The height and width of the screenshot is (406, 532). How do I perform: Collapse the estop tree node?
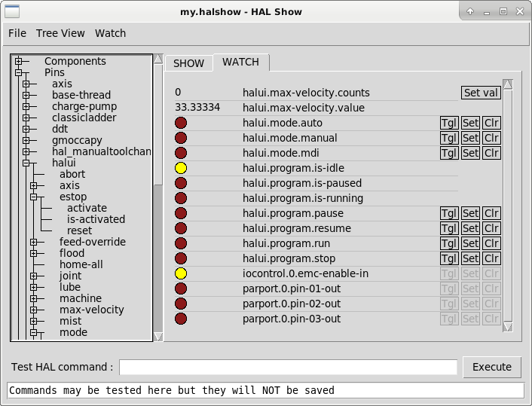click(34, 197)
